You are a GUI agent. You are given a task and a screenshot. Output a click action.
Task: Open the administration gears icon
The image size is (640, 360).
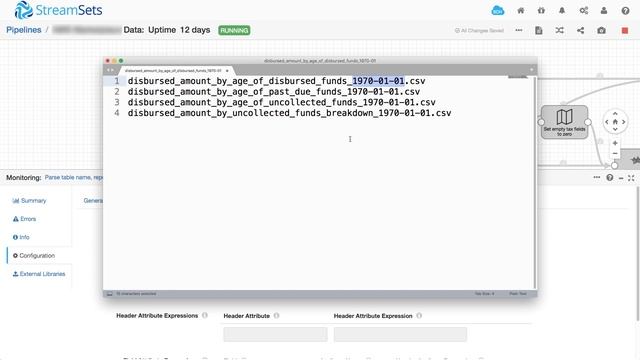point(584,11)
